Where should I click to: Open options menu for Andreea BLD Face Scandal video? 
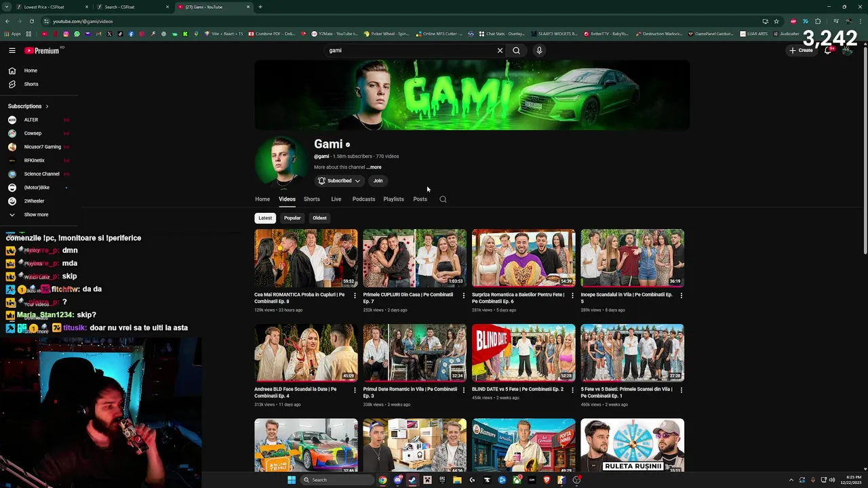[355, 390]
